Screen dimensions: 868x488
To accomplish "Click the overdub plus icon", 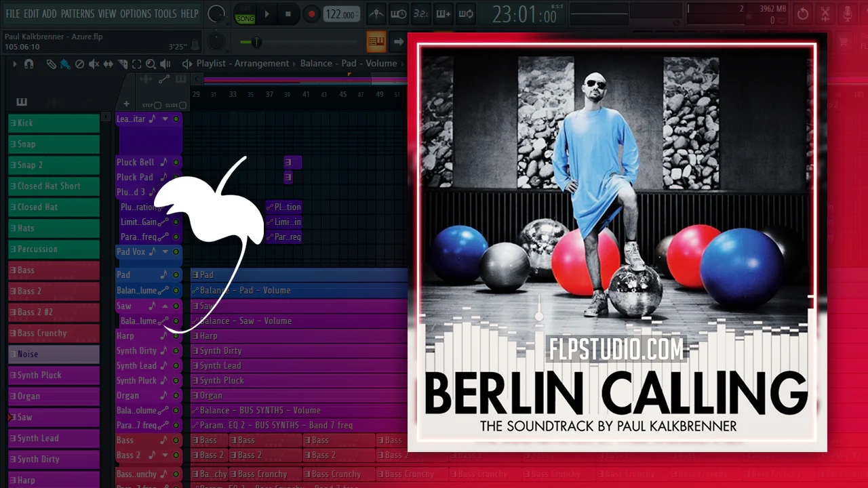I will (443, 14).
